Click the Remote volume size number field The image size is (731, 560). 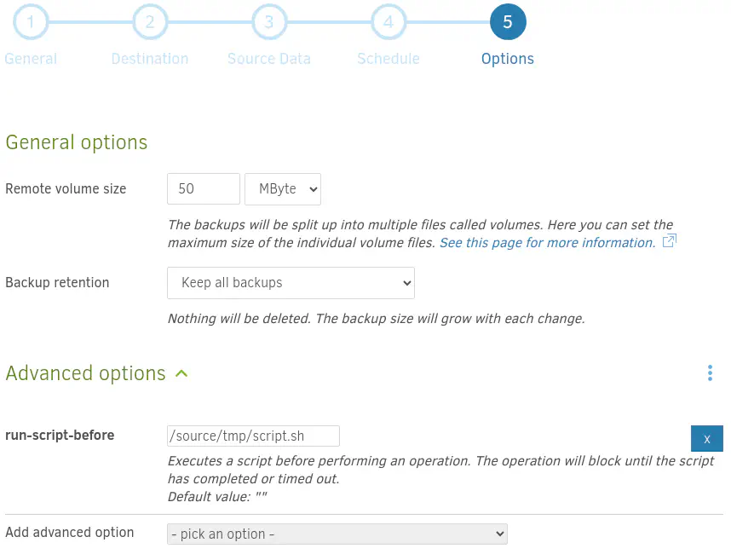[204, 189]
